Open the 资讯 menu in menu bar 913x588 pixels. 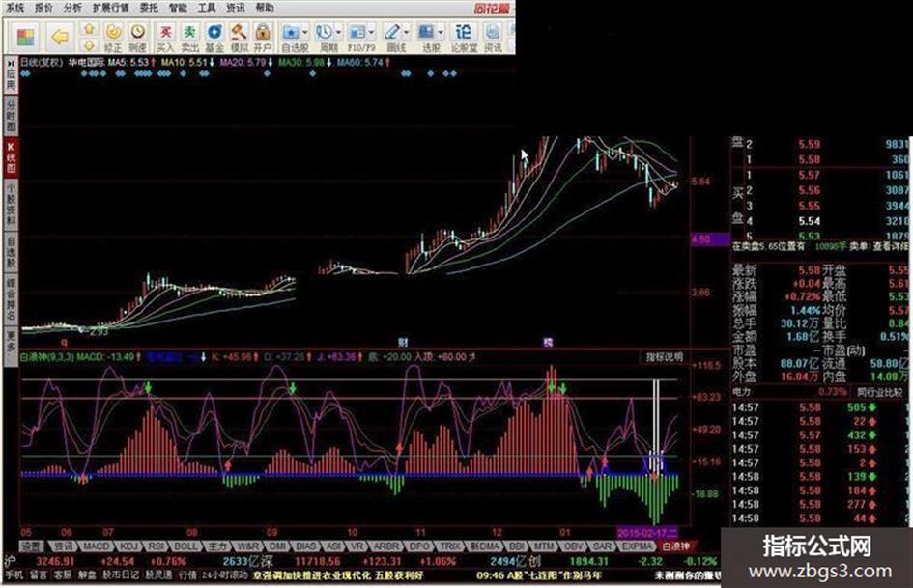(235, 8)
